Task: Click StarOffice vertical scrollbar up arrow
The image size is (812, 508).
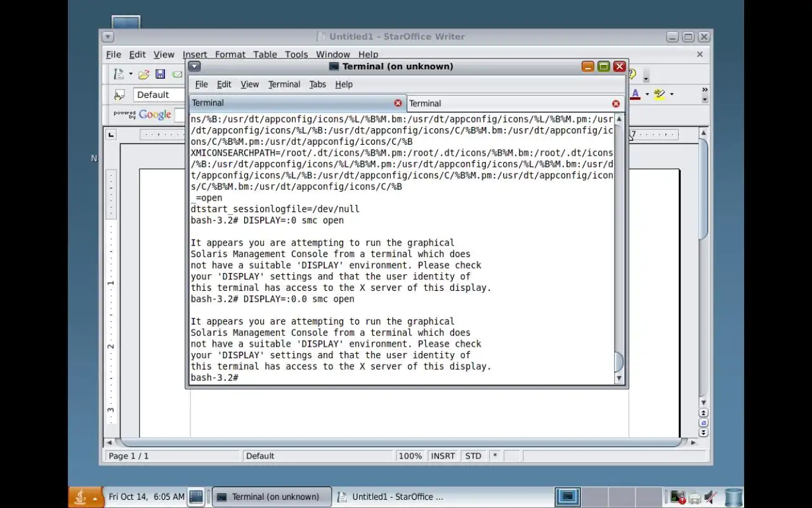Action: pos(703,133)
